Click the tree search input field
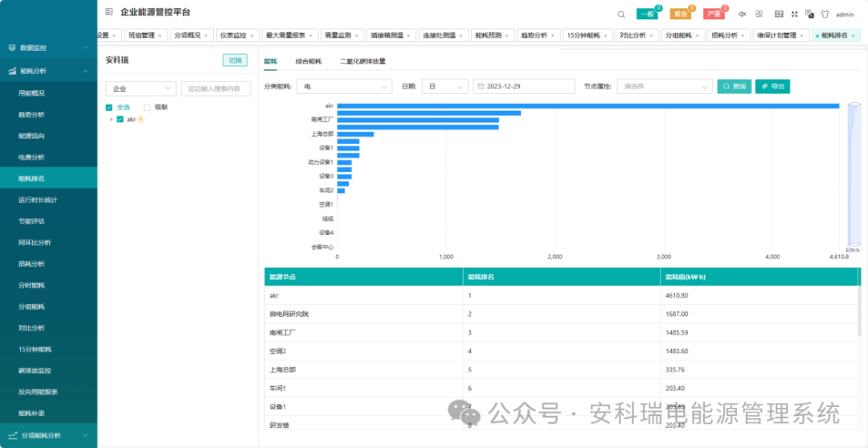The width and height of the screenshot is (868, 448). (216, 88)
